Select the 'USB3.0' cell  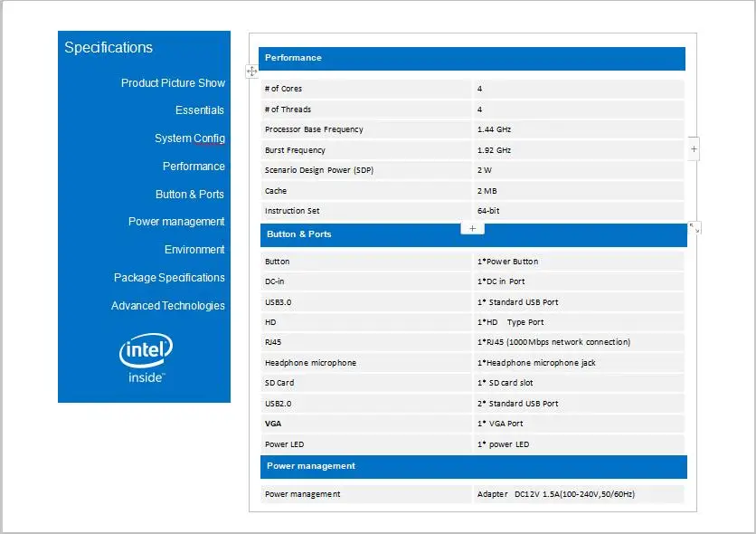coord(366,302)
